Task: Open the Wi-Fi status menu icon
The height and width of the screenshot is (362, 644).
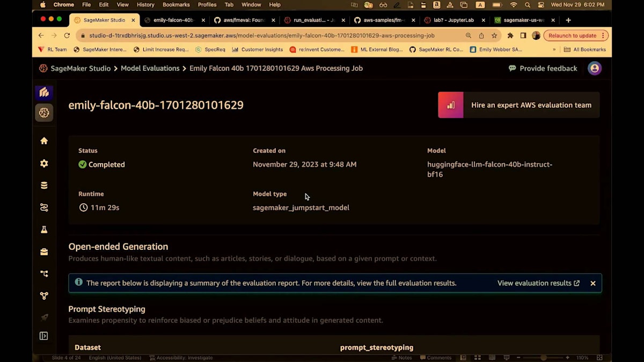Action: 514,5
